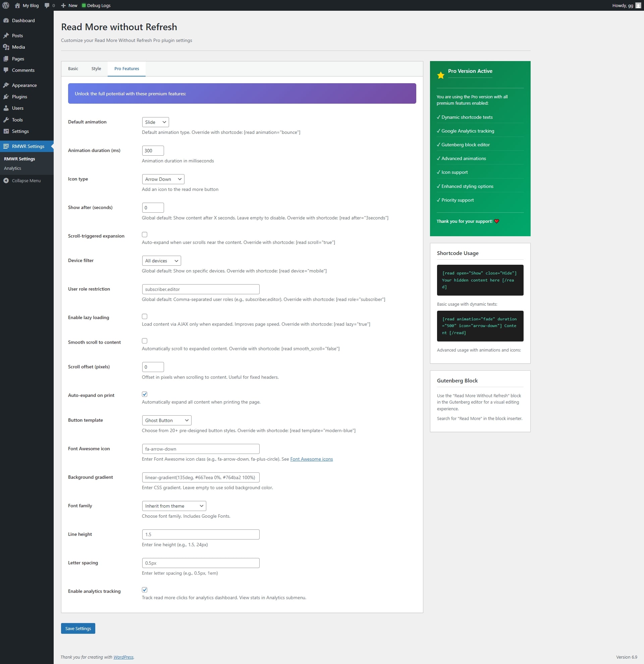Enable lazy loading
The width and height of the screenshot is (644, 664).
pos(145,316)
